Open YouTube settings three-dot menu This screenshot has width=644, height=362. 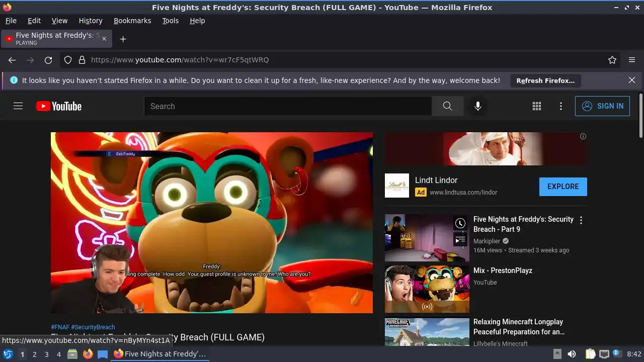coord(561,106)
